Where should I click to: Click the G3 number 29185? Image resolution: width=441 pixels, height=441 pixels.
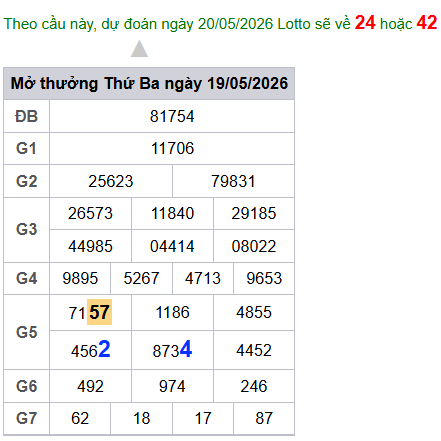point(254,213)
